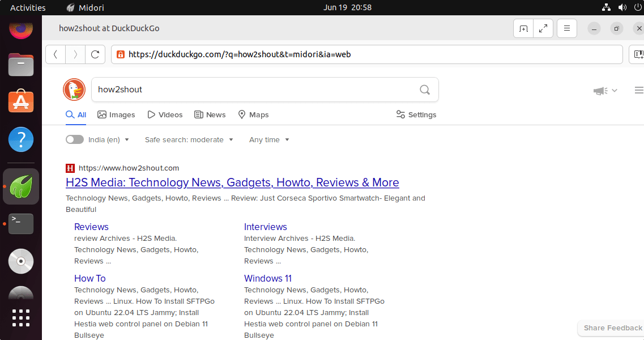Add the page to the reading list
644x340 pixels.
(x=639, y=54)
